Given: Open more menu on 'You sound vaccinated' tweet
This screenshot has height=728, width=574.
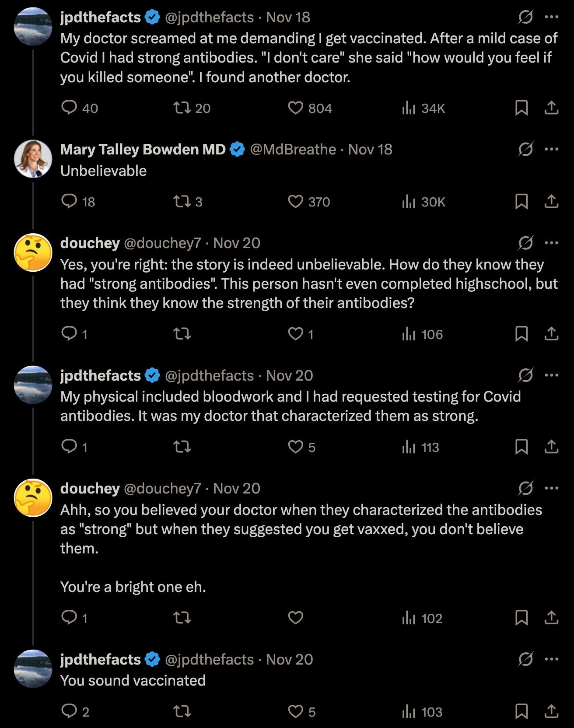Looking at the screenshot, I should [551, 659].
